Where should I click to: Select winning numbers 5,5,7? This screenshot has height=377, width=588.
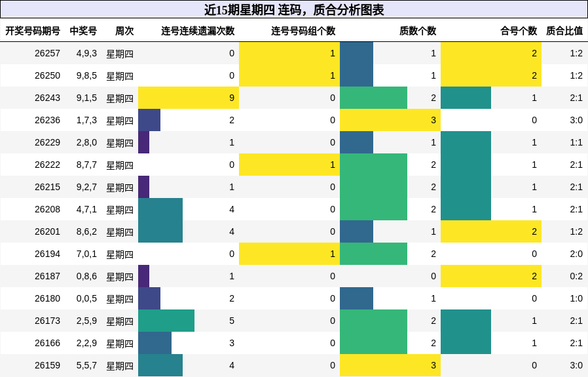coord(86,365)
